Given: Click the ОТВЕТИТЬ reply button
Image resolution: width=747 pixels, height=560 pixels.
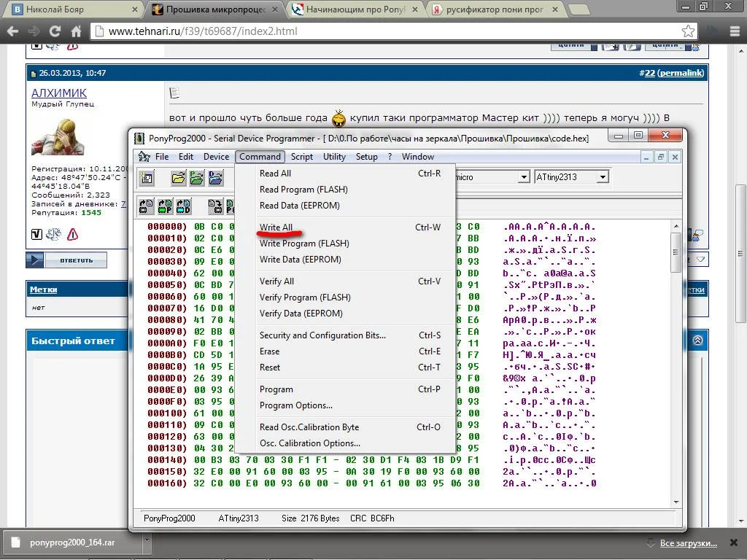Looking at the screenshot, I should click(x=66, y=260).
